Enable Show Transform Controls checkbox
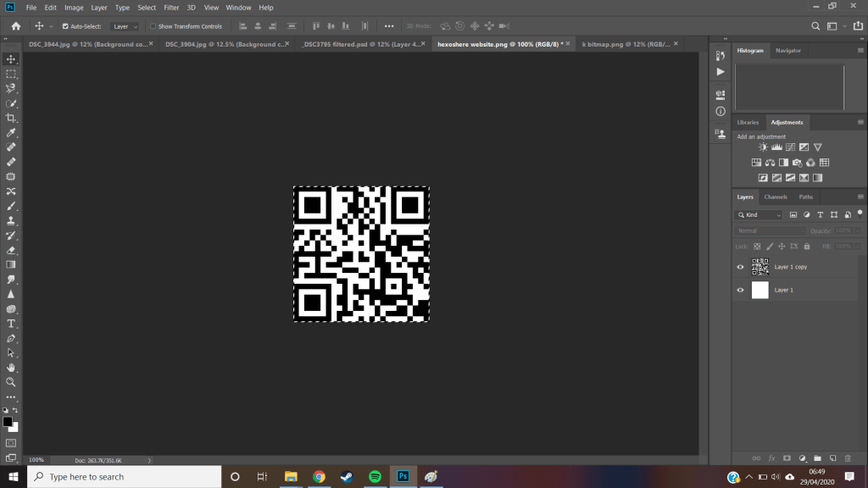The height and width of the screenshot is (488, 868). click(153, 26)
